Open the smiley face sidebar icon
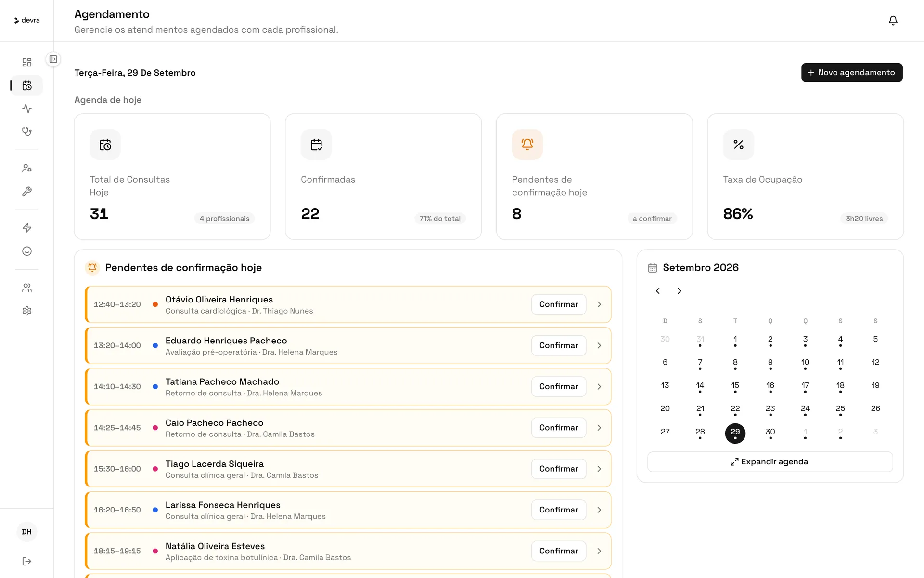The height and width of the screenshot is (578, 924). [27, 251]
